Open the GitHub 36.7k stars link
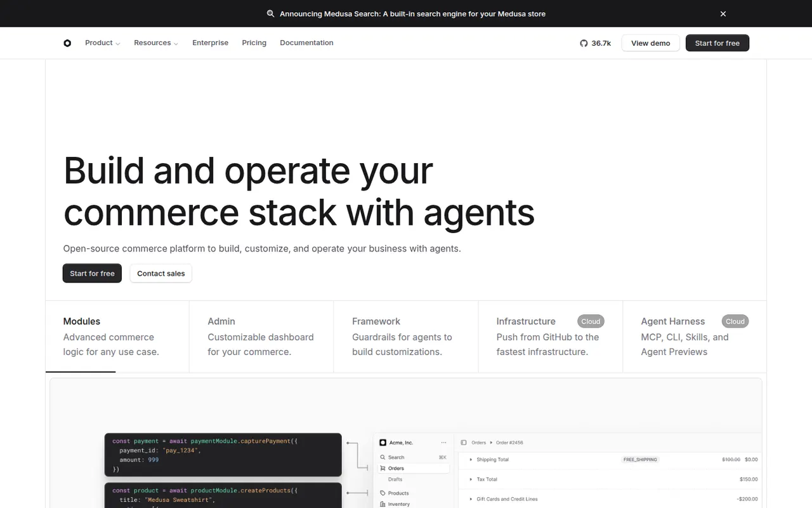 click(x=595, y=43)
